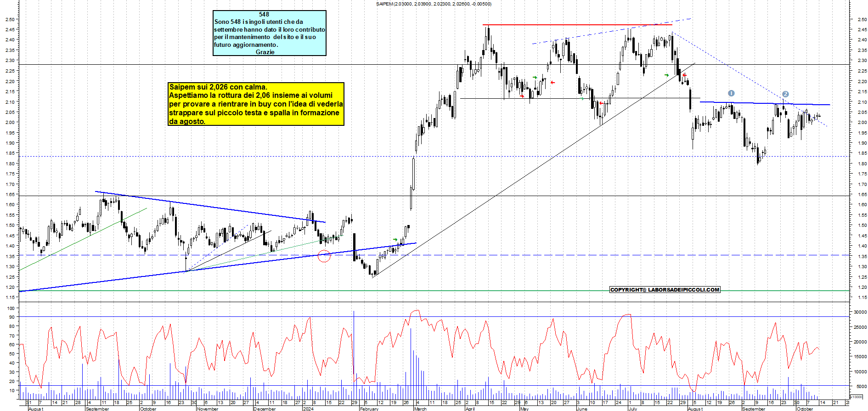The height and width of the screenshot is (411, 868).
Task: Click the 'November' label on the time axis
Action: coord(208,409)
